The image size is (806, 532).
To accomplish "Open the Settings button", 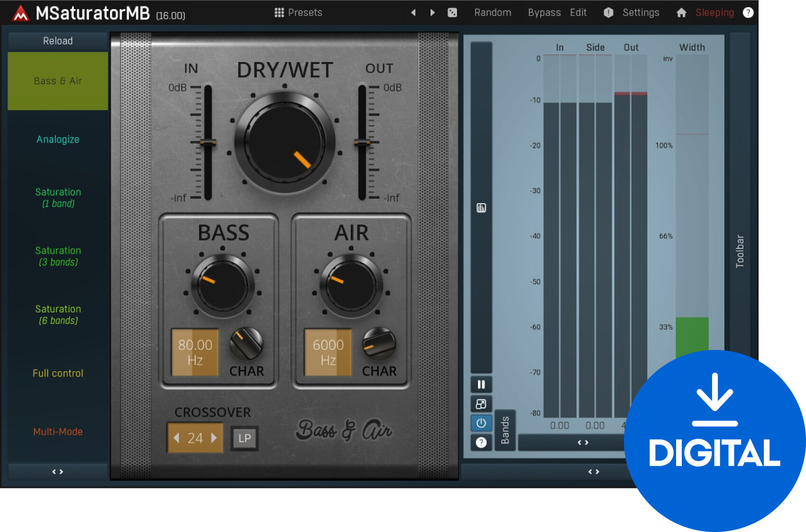I will coord(640,13).
